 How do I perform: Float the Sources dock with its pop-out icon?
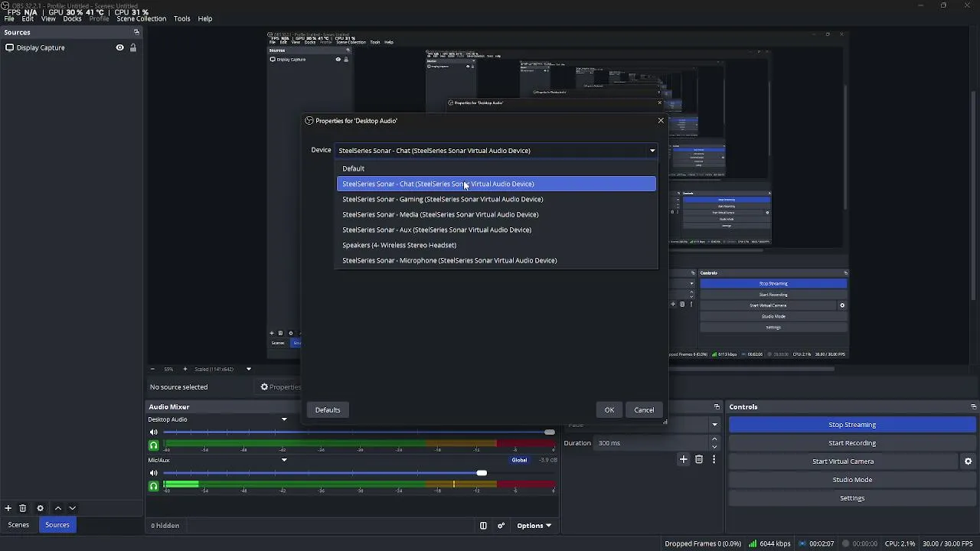point(136,32)
